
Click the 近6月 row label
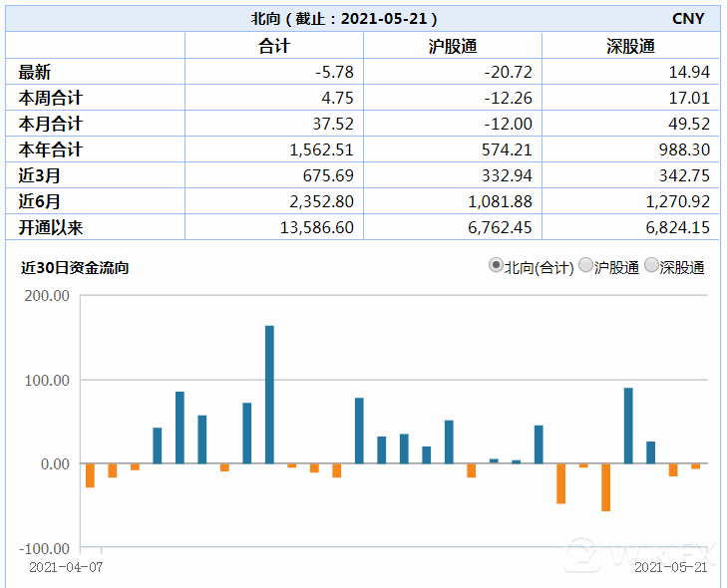click(40, 201)
